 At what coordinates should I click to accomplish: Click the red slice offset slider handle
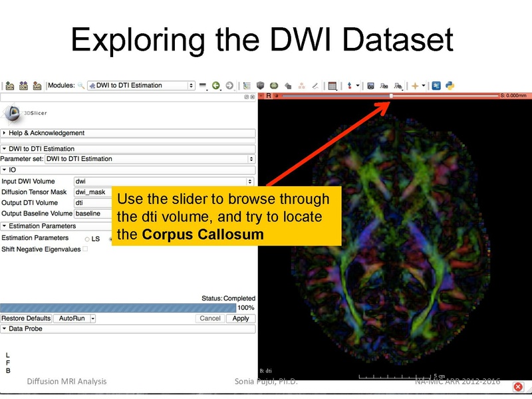(x=391, y=96)
